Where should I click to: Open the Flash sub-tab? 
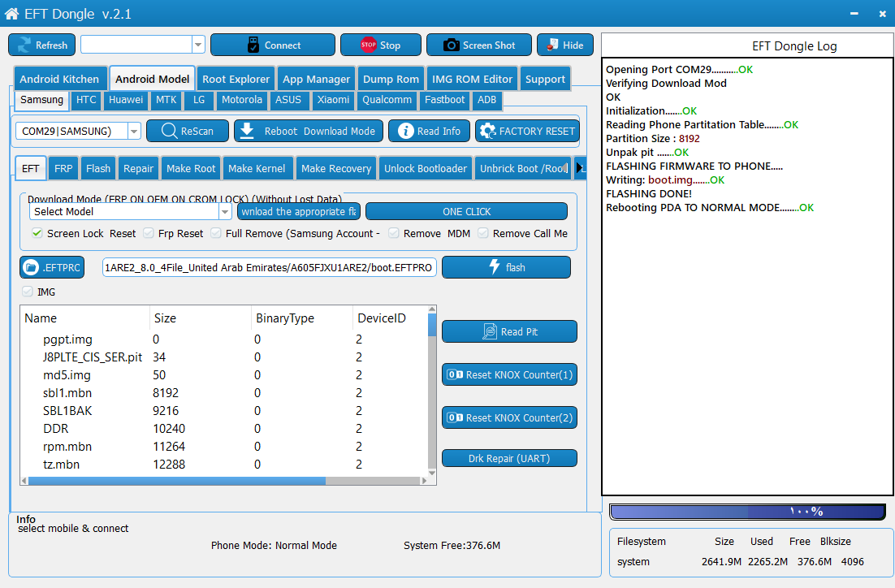98,168
